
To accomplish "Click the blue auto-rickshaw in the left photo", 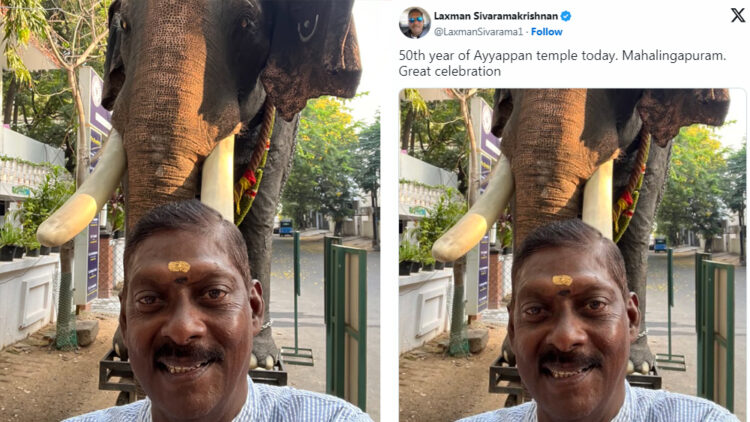I will click(286, 227).
